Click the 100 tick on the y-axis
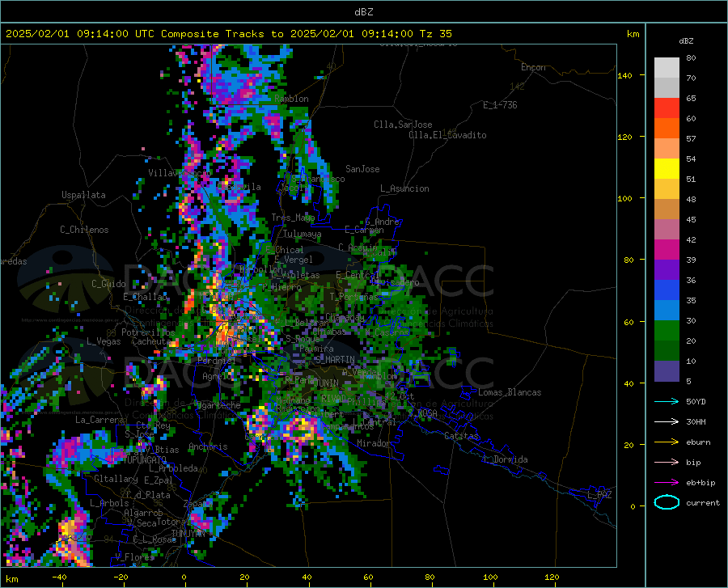Screen dimensions: 728x588 (x=625, y=198)
